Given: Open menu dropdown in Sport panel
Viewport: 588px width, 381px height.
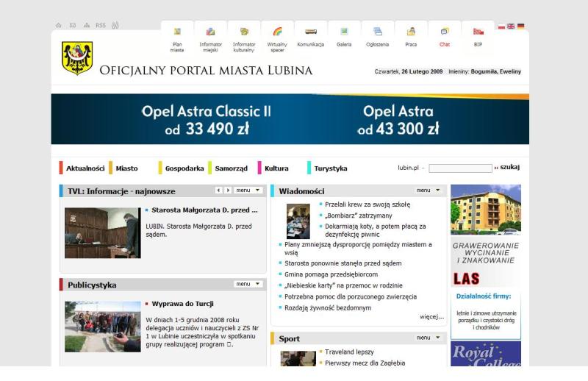Looking at the screenshot, I should (x=429, y=338).
